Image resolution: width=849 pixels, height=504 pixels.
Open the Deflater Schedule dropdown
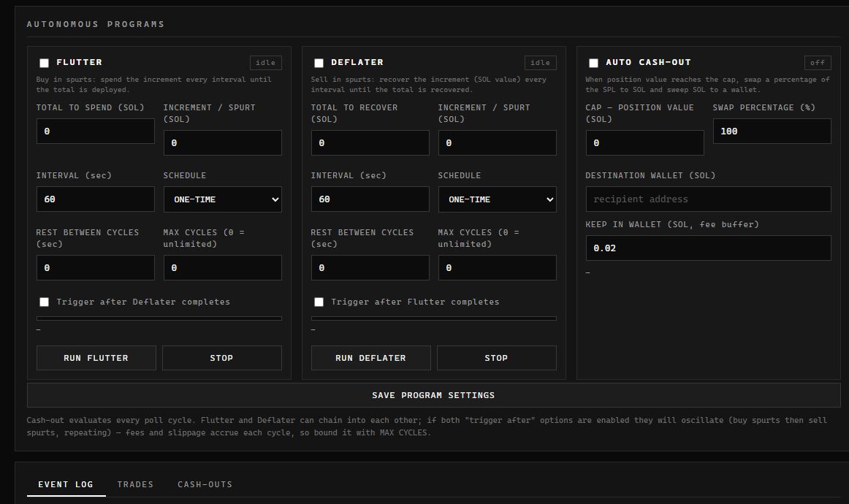497,199
